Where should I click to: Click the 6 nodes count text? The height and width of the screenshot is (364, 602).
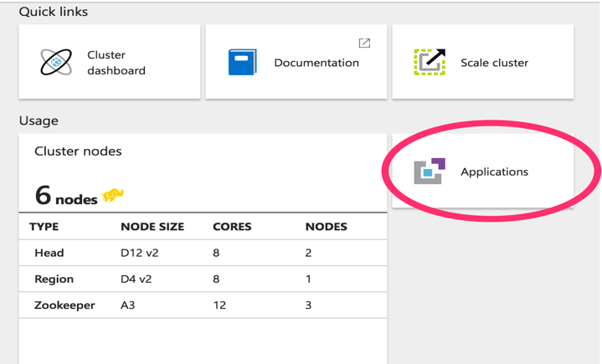65,197
